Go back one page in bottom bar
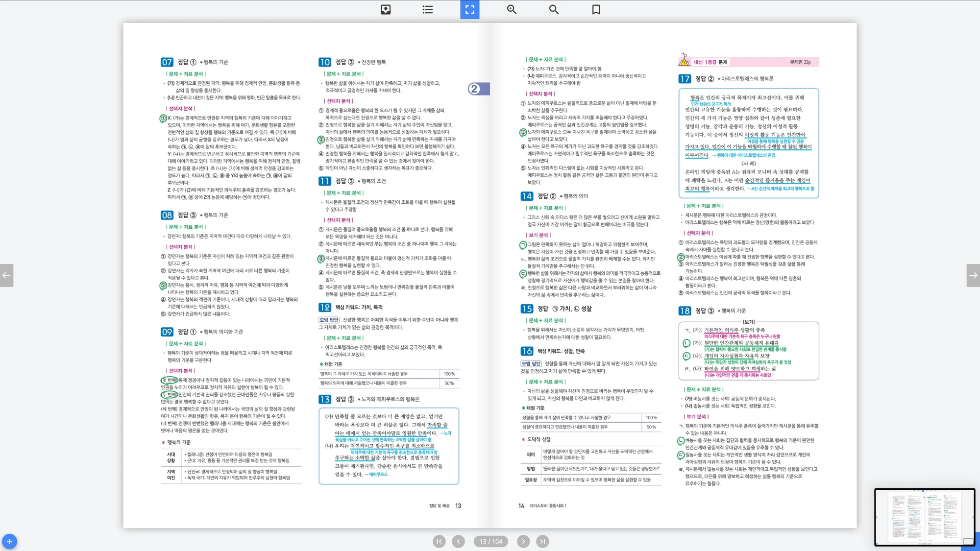980x551 pixels. tap(458, 541)
